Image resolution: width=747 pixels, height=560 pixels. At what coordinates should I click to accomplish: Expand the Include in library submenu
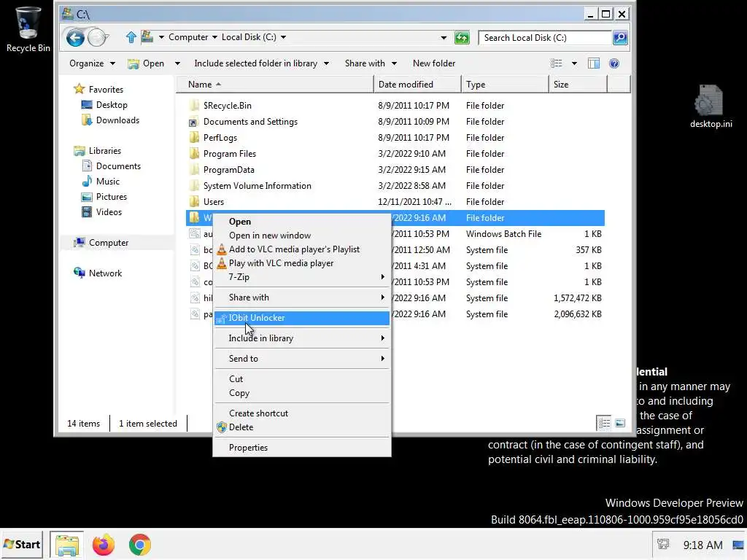(302, 338)
